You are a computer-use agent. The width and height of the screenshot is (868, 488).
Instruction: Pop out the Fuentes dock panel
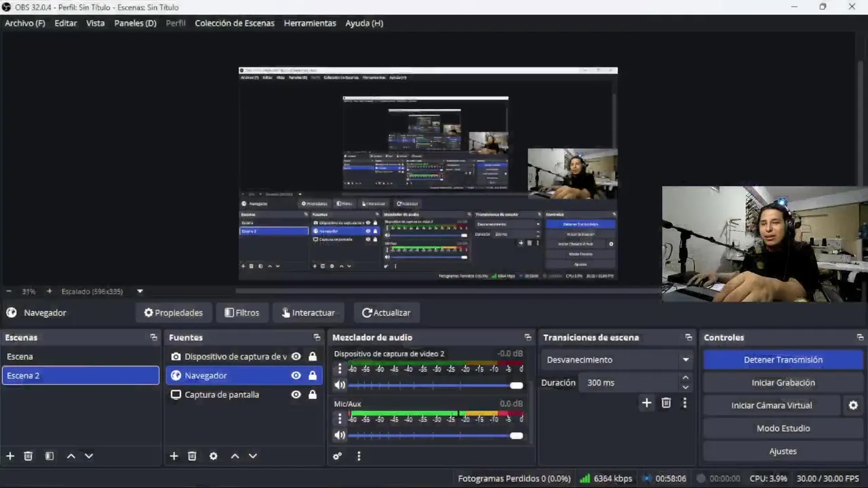317,338
